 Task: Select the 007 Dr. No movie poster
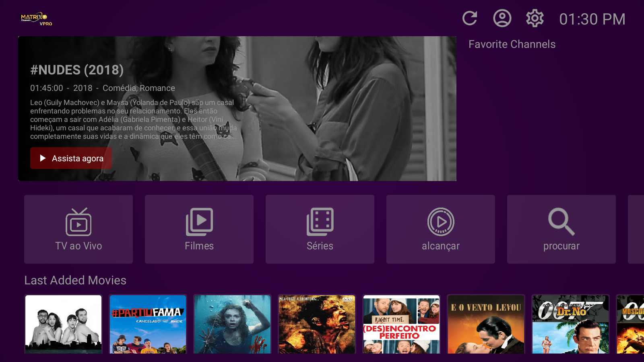click(570, 324)
